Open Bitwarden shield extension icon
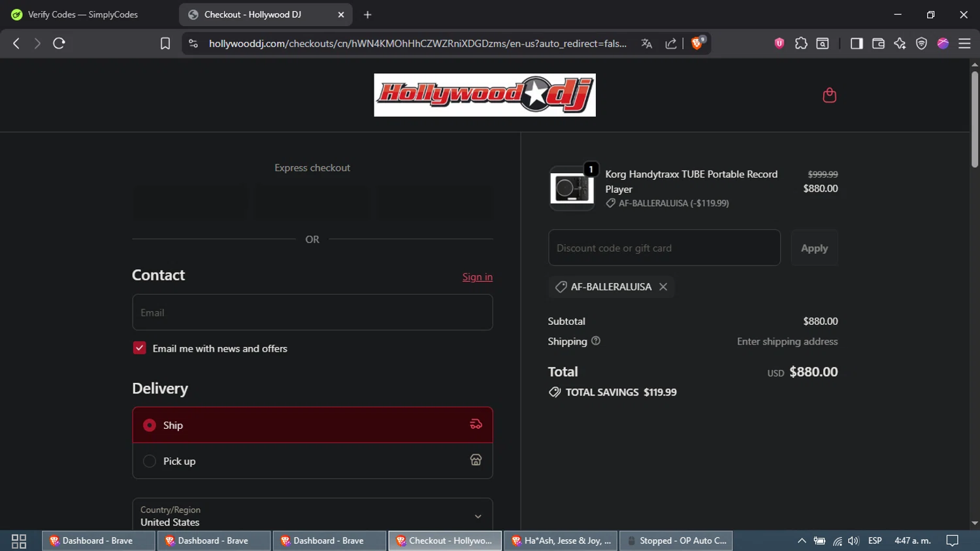Screen dimensions: 980x551 779,43
